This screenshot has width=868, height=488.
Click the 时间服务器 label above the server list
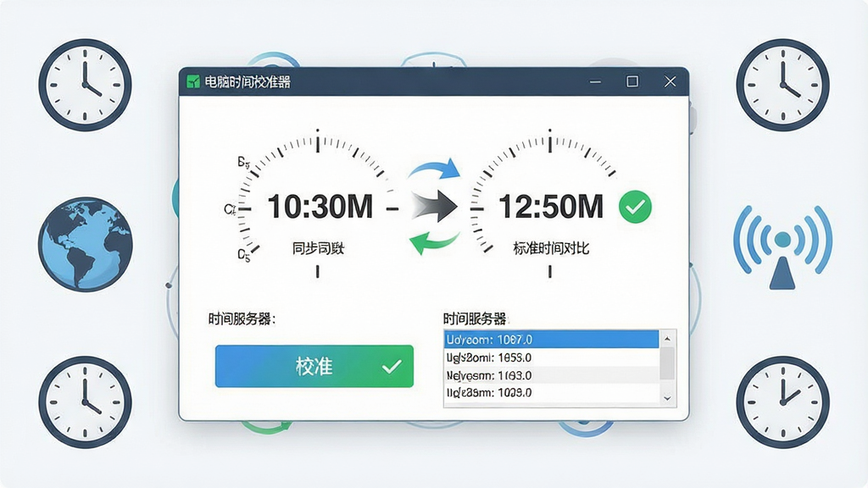tap(475, 319)
